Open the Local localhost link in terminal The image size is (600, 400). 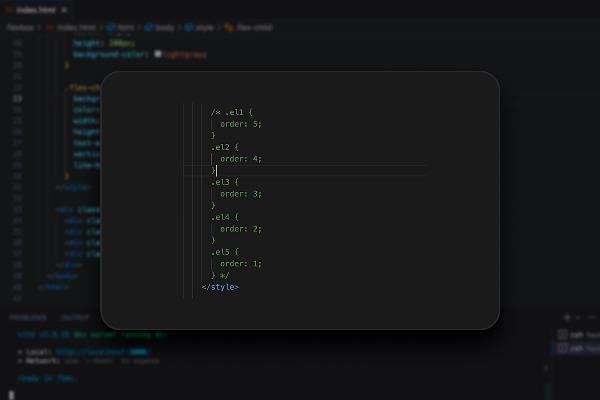(102, 352)
